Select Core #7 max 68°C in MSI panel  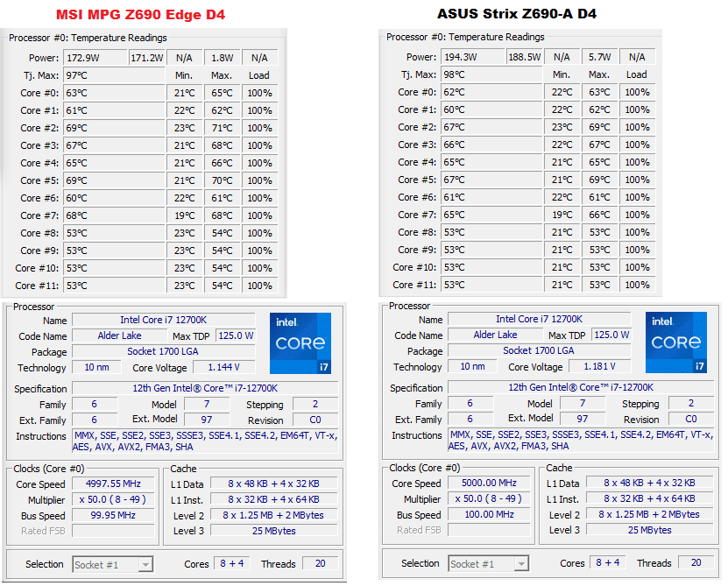[222, 216]
